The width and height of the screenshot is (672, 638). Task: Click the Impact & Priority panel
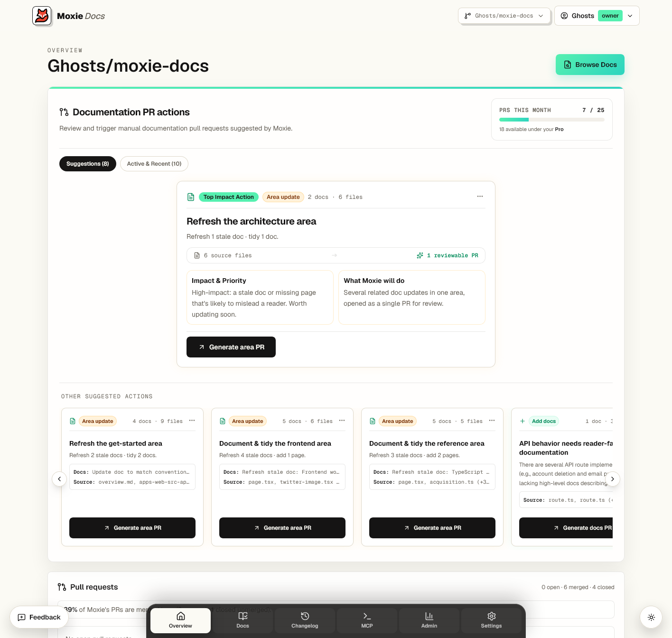click(260, 298)
